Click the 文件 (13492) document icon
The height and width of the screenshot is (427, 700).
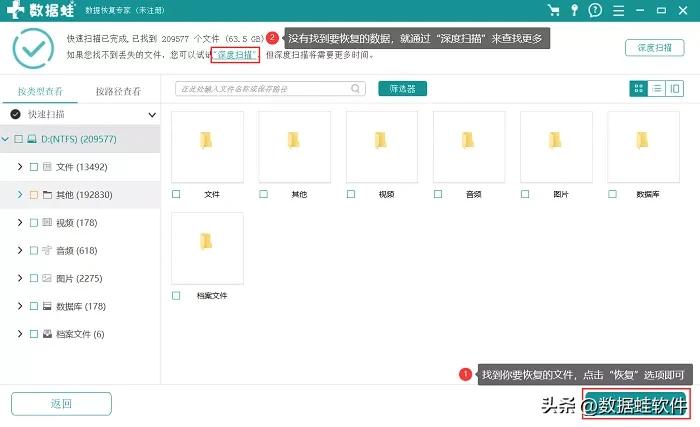[x=47, y=167]
